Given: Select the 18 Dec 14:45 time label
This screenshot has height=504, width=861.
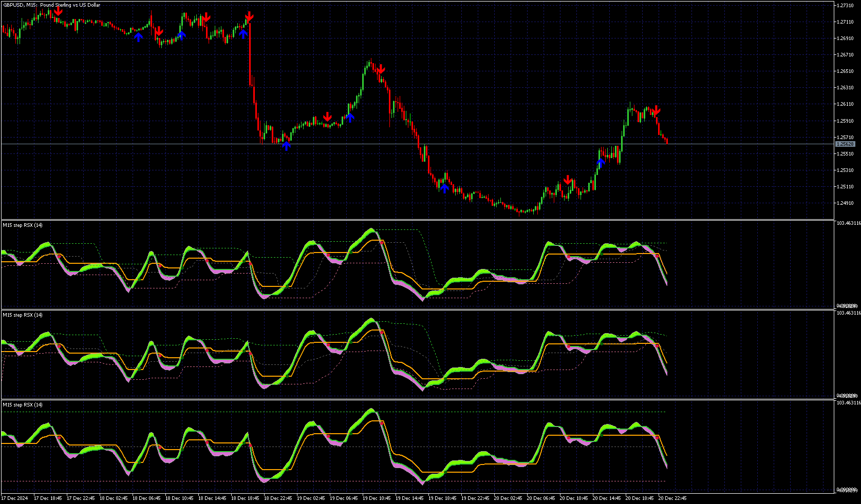Looking at the screenshot, I should pyautogui.click(x=212, y=498).
